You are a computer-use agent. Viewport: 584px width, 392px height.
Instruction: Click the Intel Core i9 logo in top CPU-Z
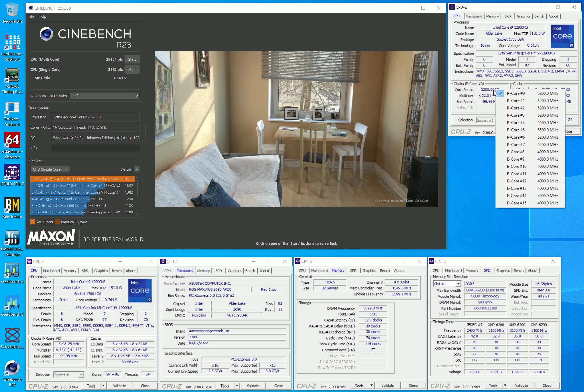(563, 36)
